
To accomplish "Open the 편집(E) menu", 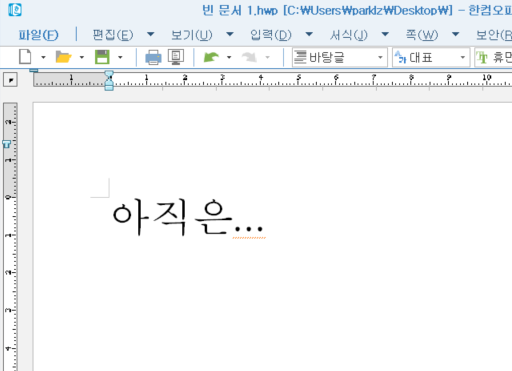I will point(113,35).
